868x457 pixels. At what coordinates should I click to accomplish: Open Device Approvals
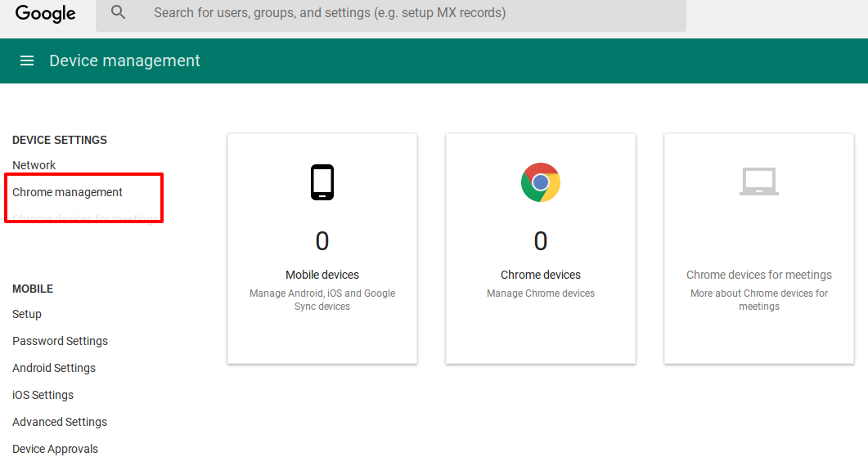55,449
